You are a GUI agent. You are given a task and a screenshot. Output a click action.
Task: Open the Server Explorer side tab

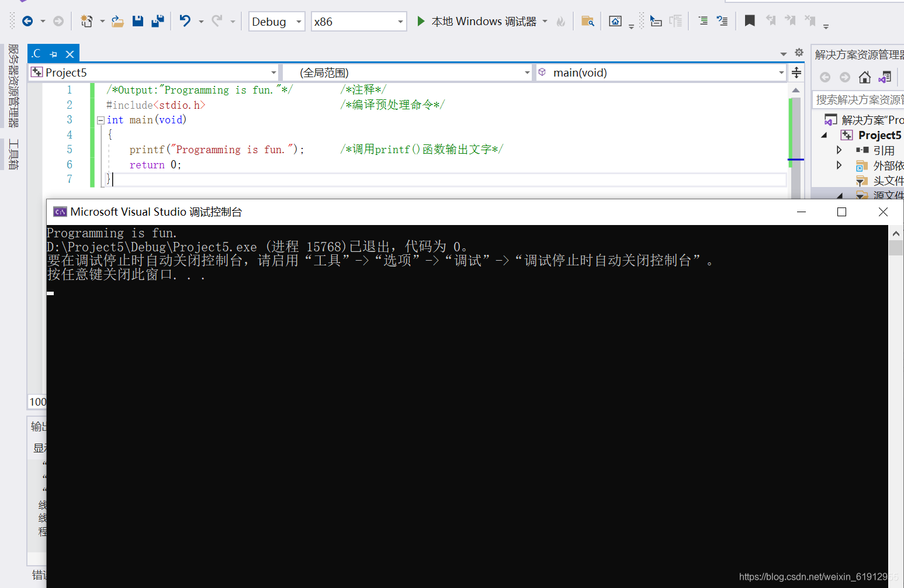tap(13, 85)
